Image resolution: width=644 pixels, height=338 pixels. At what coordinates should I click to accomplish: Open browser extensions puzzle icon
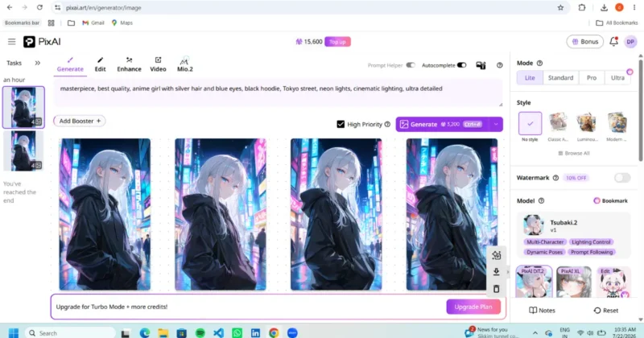pyautogui.click(x=582, y=7)
